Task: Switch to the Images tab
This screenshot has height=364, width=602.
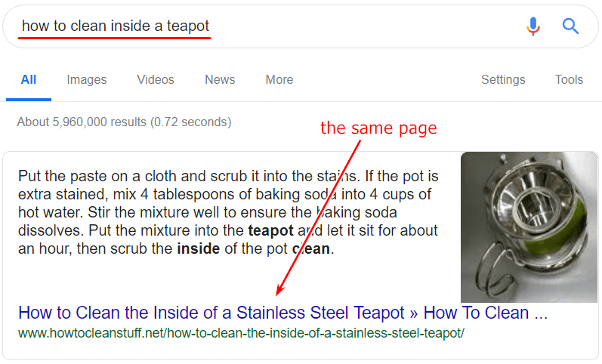Action: click(87, 79)
